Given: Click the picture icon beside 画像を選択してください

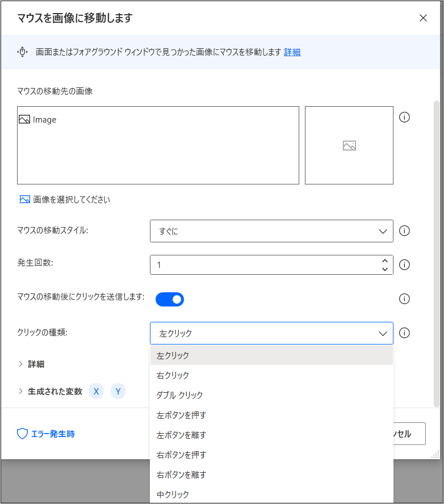Looking at the screenshot, I should pos(25,199).
